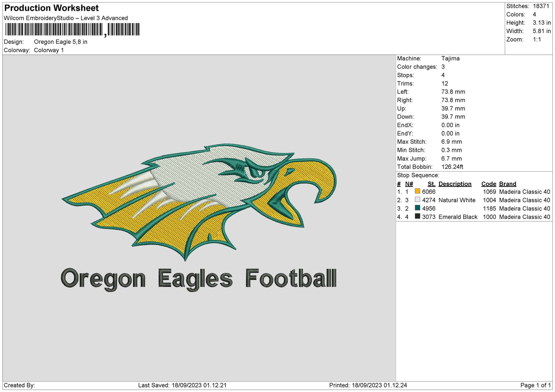This screenshot has height=392, width=555.
Task: Click 'Page 1 of 1' in the footer
Action: 535,385
